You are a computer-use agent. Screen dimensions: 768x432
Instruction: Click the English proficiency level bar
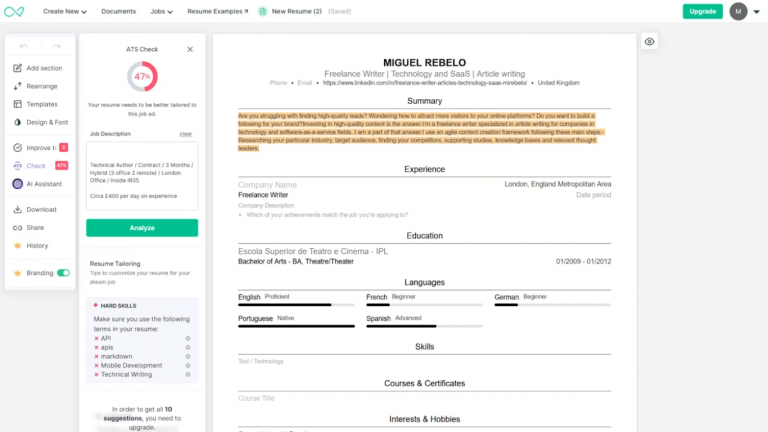296,305
